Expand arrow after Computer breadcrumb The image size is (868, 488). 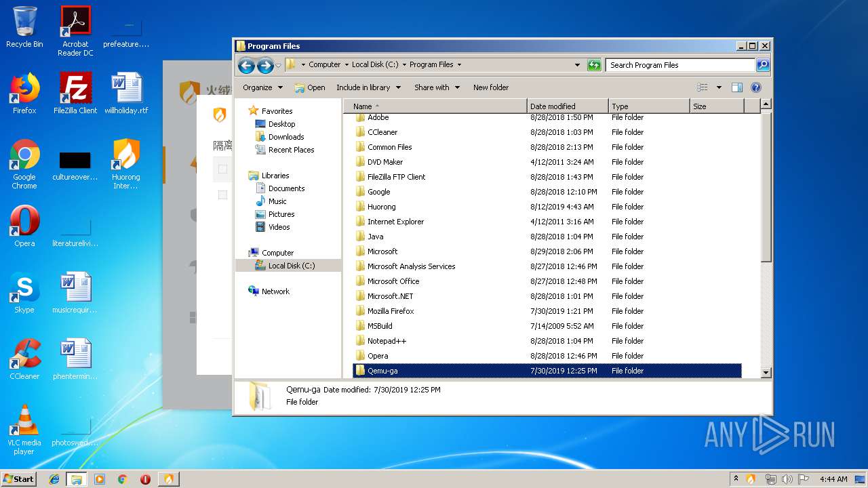347,65
